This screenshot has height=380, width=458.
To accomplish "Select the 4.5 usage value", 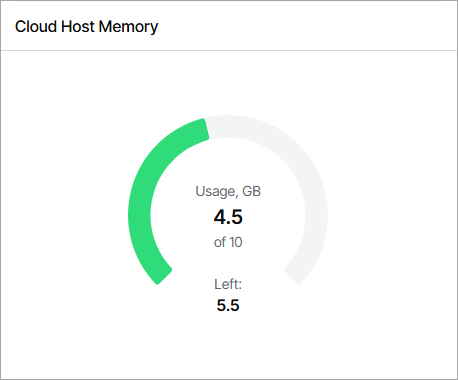I will 228,217.
